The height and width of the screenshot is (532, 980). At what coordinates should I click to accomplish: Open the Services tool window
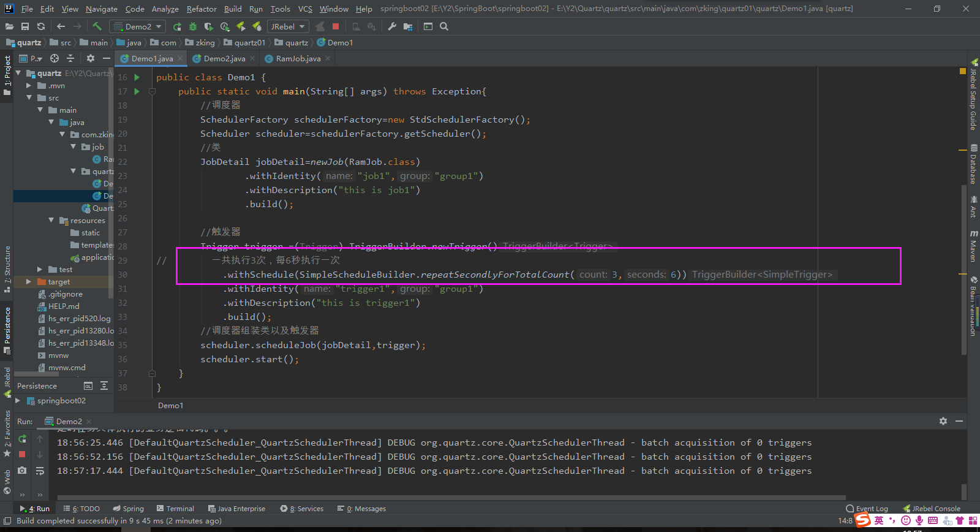tap(302, 509)
